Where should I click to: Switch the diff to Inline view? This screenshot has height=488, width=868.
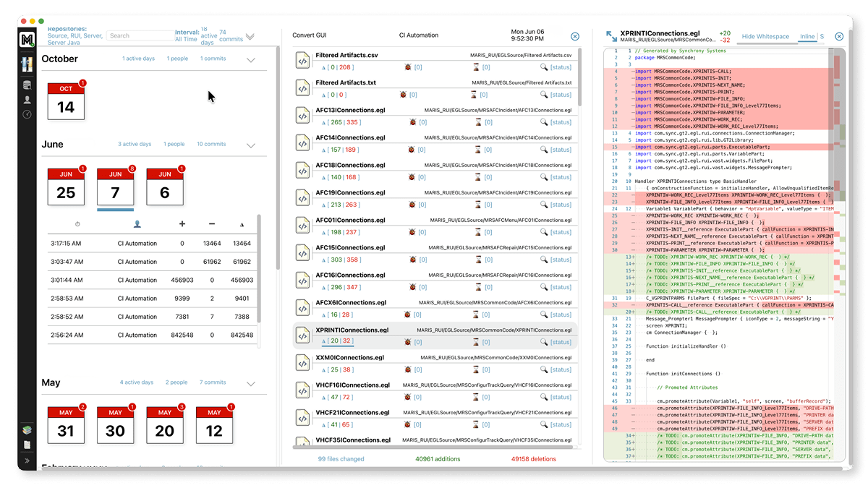click(809, 35)
